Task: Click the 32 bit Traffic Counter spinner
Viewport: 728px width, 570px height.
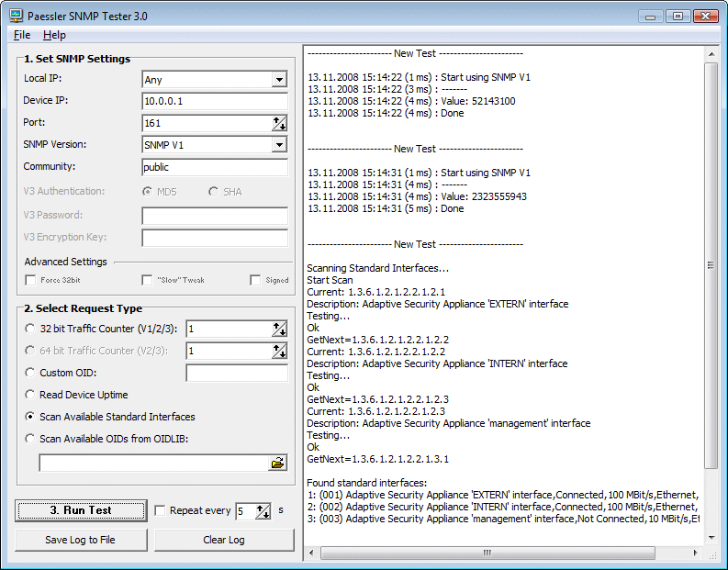Action: [279, 330]
